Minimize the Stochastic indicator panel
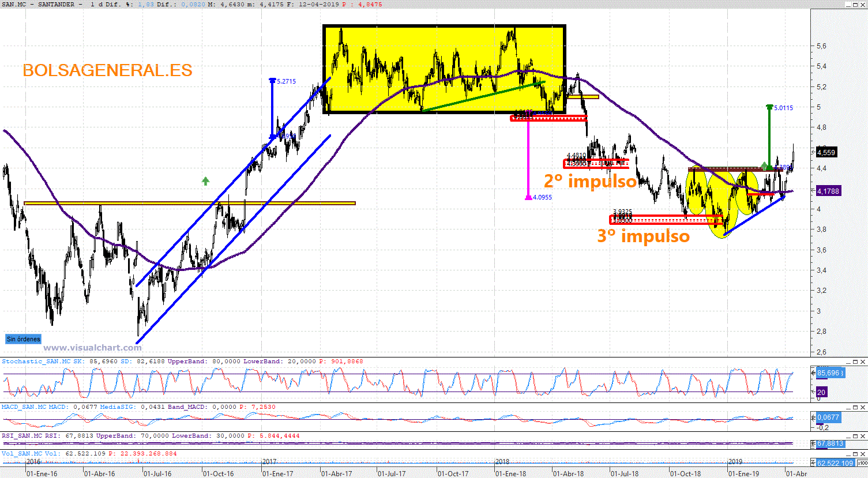 tap(849, 362)
